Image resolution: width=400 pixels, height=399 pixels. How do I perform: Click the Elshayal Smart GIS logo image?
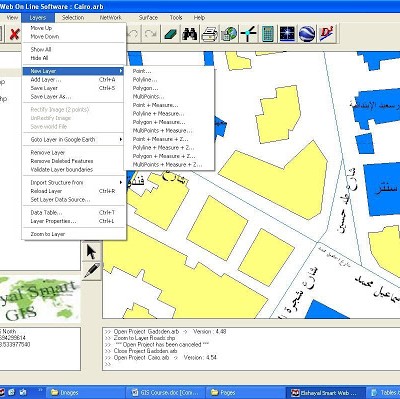pos(40,299)
